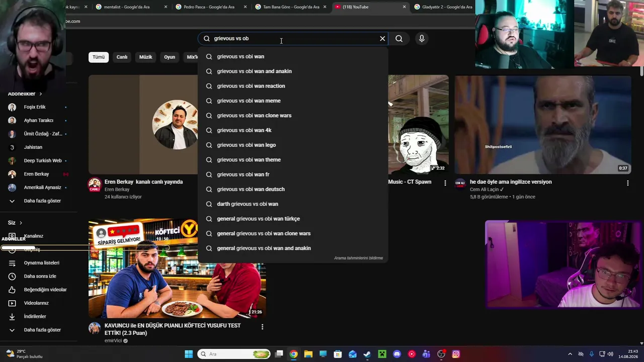The image size is (644, 362).
Task: Select 'grievous vs obi wan lego' suggestion
Action: point(293,145)
